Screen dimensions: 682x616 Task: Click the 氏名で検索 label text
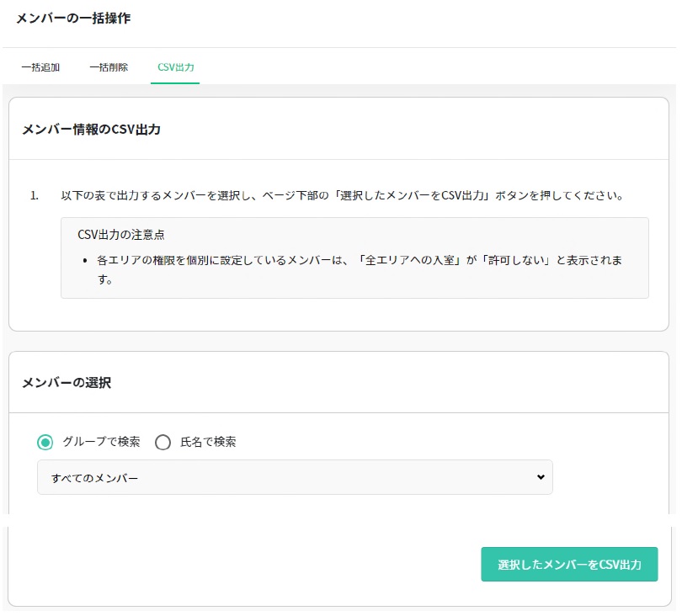point(208,442)
